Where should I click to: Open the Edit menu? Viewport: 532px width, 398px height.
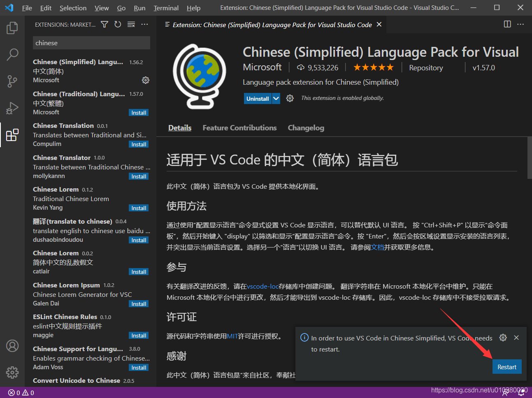click(x=46, y=8)
